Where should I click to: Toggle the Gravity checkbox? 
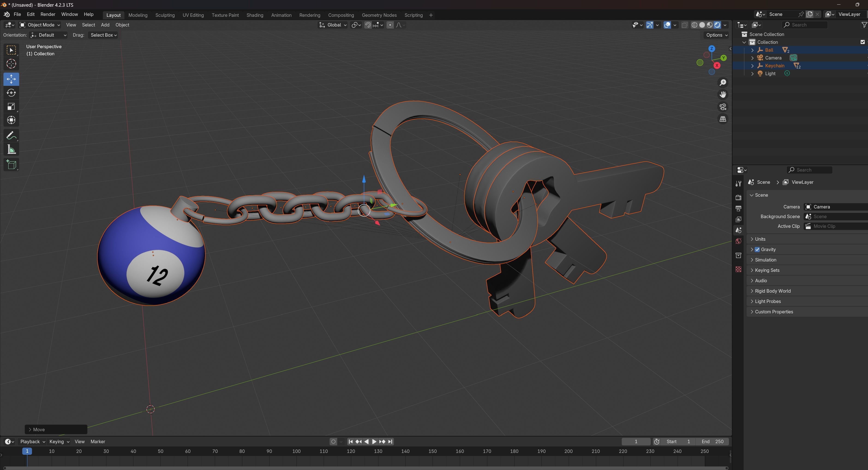pyautogui.click(x=757, y=250)
